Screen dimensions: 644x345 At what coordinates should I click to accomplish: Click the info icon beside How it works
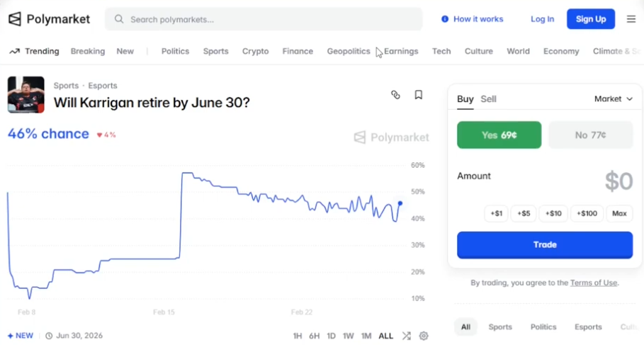pos(445,19)
